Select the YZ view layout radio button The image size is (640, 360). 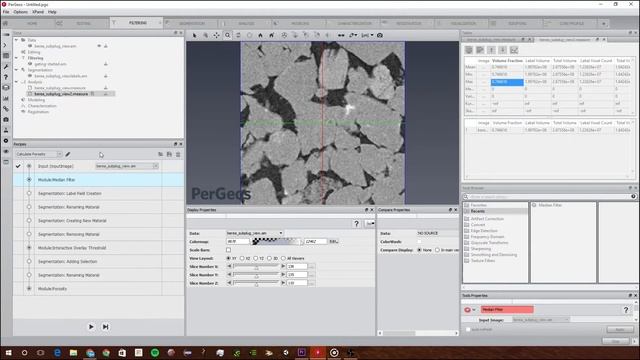[x=256, y=258]
